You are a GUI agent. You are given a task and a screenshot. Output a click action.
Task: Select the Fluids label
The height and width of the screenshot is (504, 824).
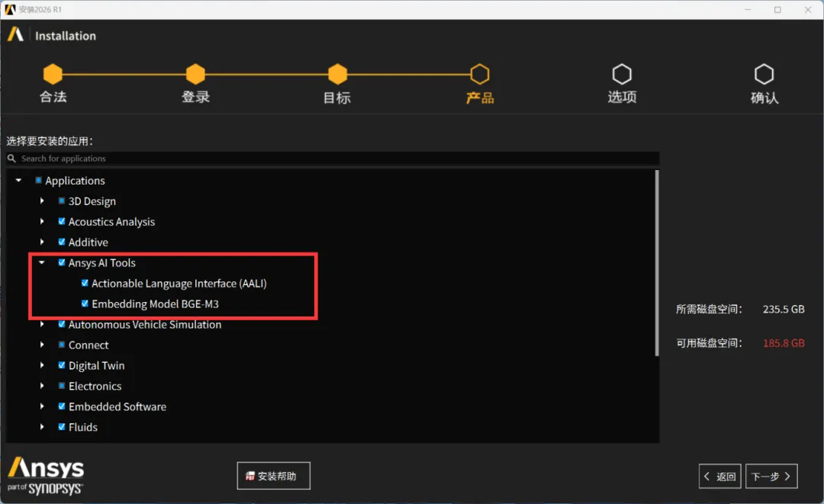point(83,427)
